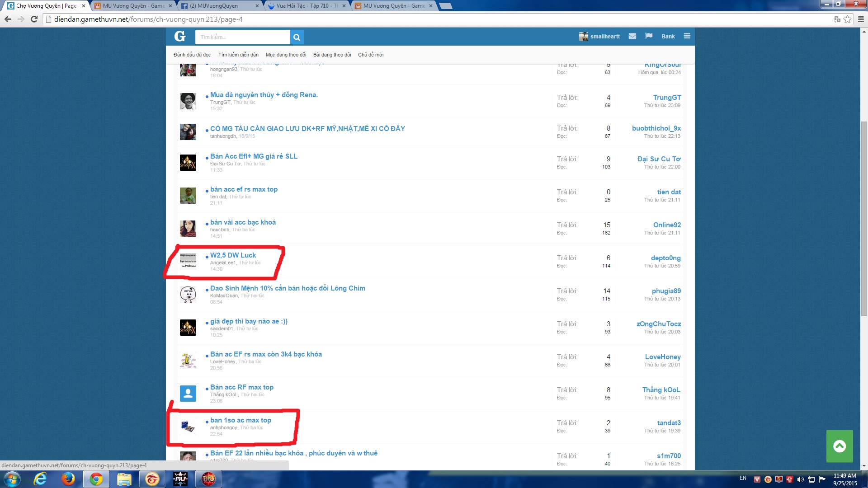Viewport: 868px width, 488px height.
Task: Open the Chrome menu icon
Action: (x=861, y=19)
